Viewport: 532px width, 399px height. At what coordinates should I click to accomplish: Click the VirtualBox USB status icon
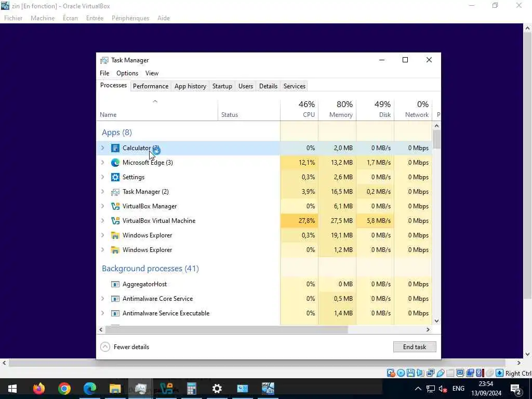point(441,373)
